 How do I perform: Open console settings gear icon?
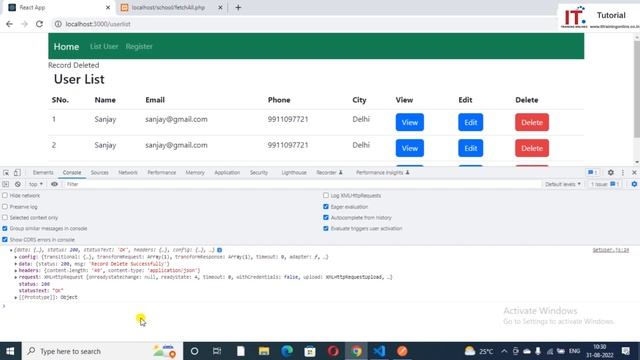634,184
